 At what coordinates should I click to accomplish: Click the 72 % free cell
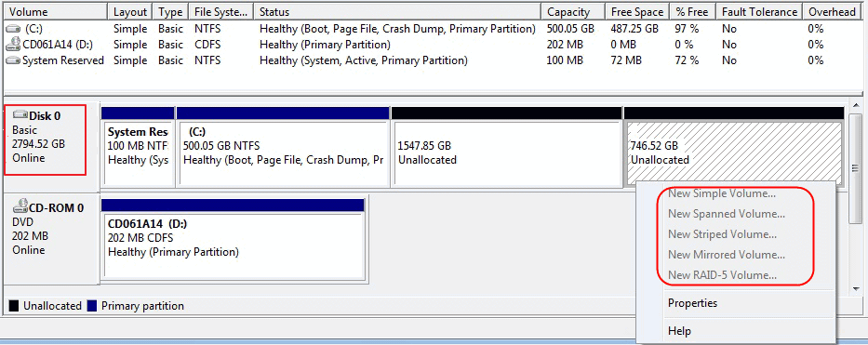pyautogui.click(x=687, y=60)
